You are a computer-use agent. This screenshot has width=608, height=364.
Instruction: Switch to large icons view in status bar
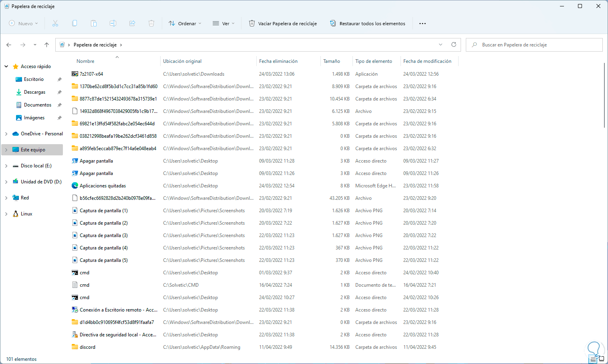click(601, 359)
